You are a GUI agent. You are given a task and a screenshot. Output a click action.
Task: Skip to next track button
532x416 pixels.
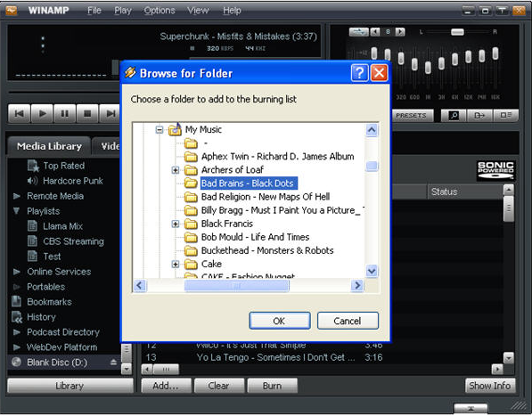[x=110, y=114]
